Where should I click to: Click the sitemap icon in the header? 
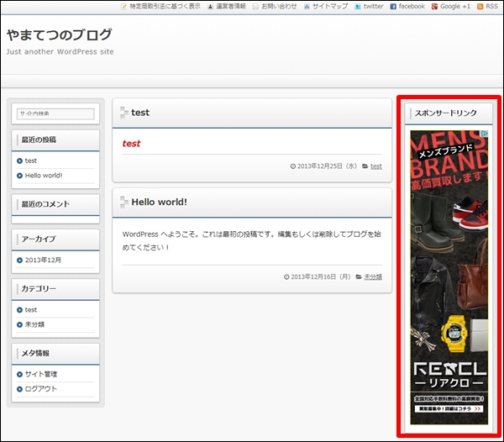point(307,7)
